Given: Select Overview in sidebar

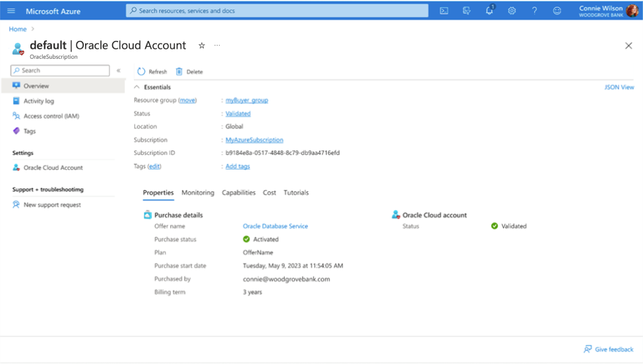Looking at the screenshot, I should tap(63, 86).
